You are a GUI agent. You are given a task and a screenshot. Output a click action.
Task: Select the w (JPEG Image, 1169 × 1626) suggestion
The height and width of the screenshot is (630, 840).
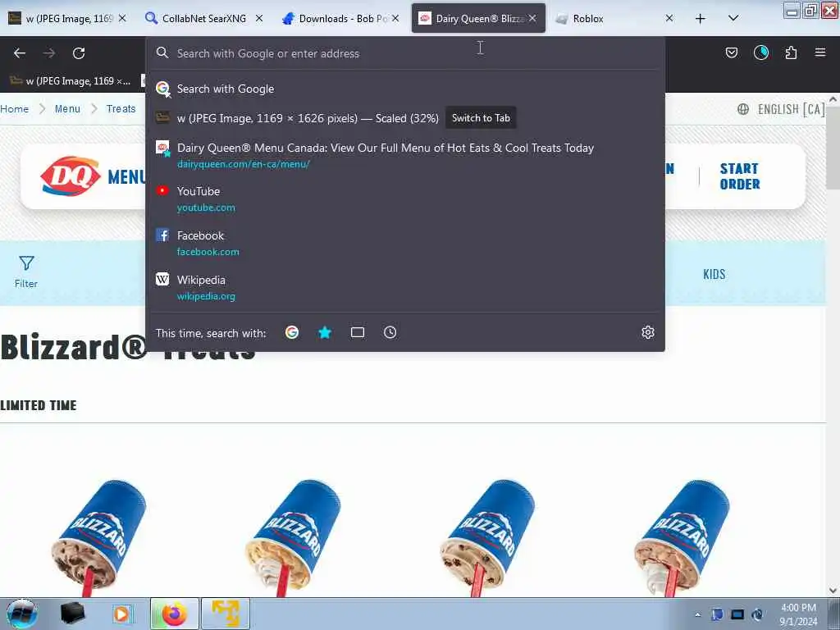pyautogui.click(x=308, y=118)
